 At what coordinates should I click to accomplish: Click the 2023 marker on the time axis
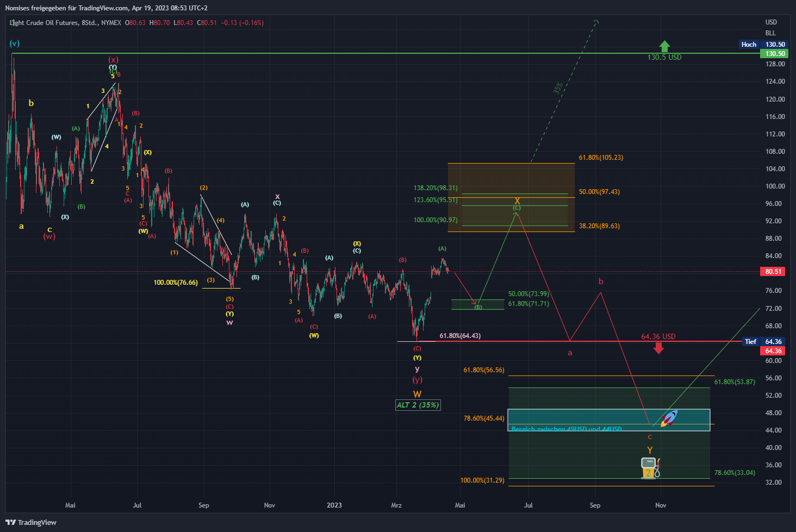334,505
